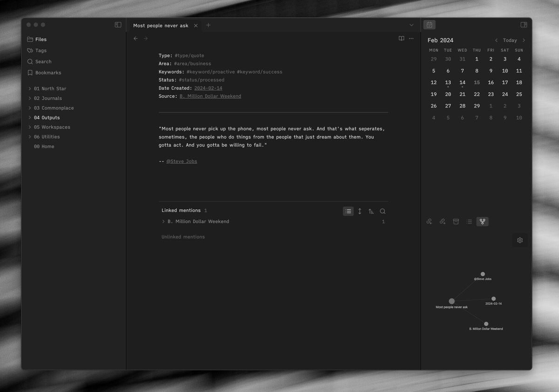Select February 14 in the calendar
This screenshot has width=559, height=392.
point(462,82)
